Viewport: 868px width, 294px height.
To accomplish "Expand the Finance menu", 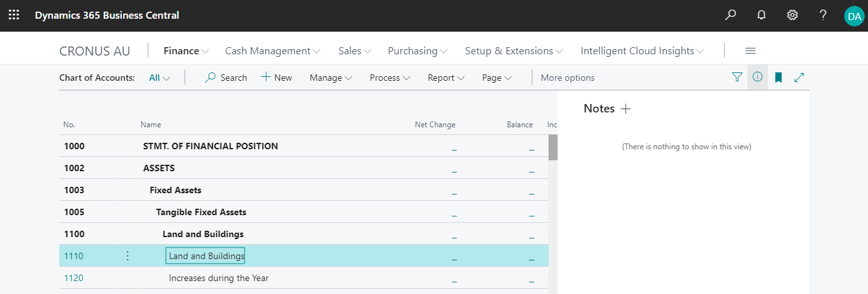I will 186,50.
